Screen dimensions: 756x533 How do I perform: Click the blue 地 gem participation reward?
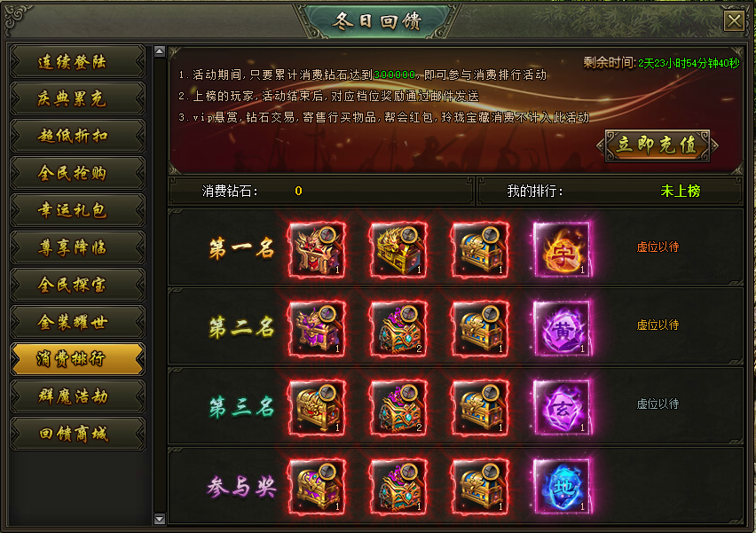562,487
